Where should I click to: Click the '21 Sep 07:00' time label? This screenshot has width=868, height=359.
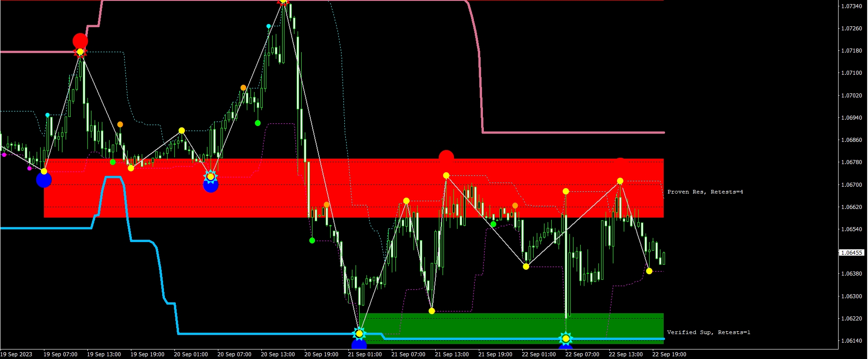click(408, 354)
